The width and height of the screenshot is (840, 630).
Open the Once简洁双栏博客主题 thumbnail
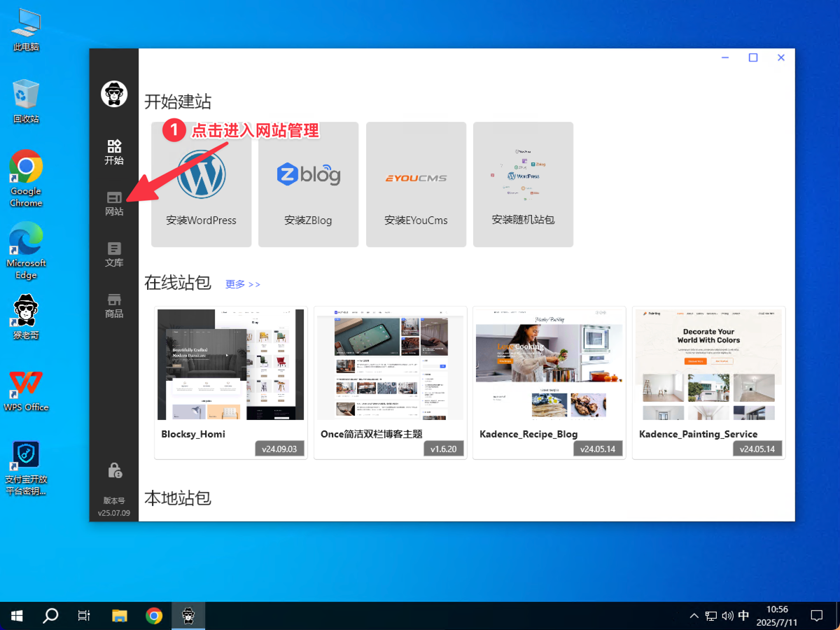click(x=391, y=365)
